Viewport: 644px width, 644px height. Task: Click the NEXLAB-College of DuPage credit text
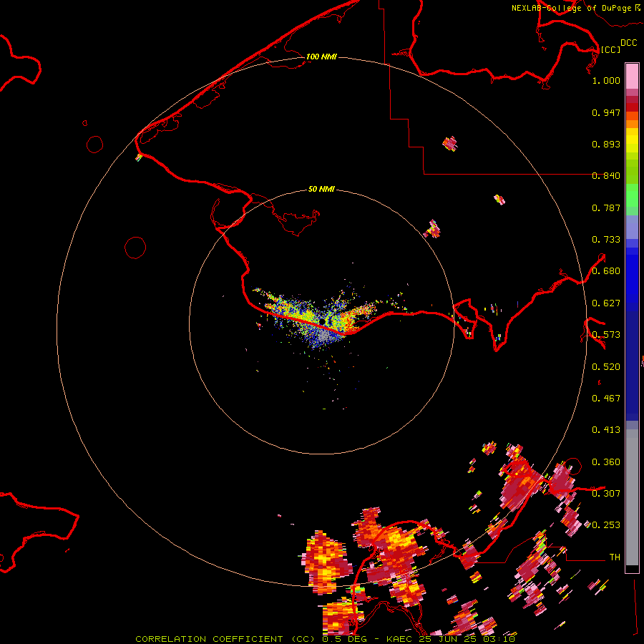(x=571, y=8)
